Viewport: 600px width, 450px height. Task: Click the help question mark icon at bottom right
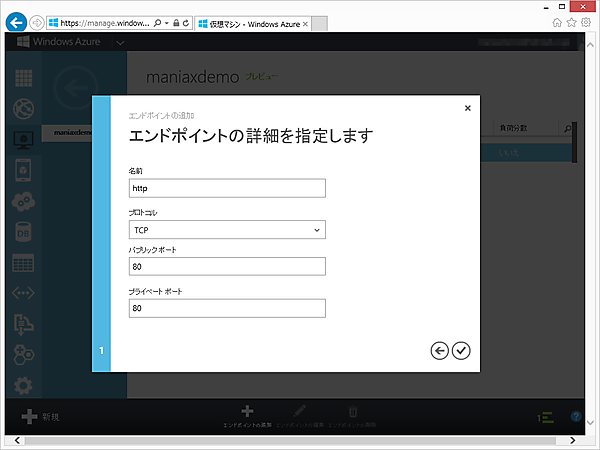click(576, 416)
